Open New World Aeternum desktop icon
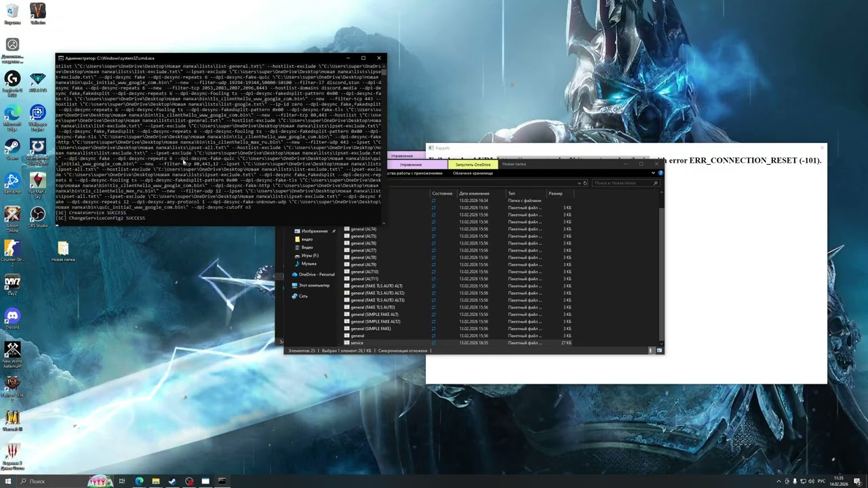The height and width of the screenshot is (488, 868). (12, 352)
